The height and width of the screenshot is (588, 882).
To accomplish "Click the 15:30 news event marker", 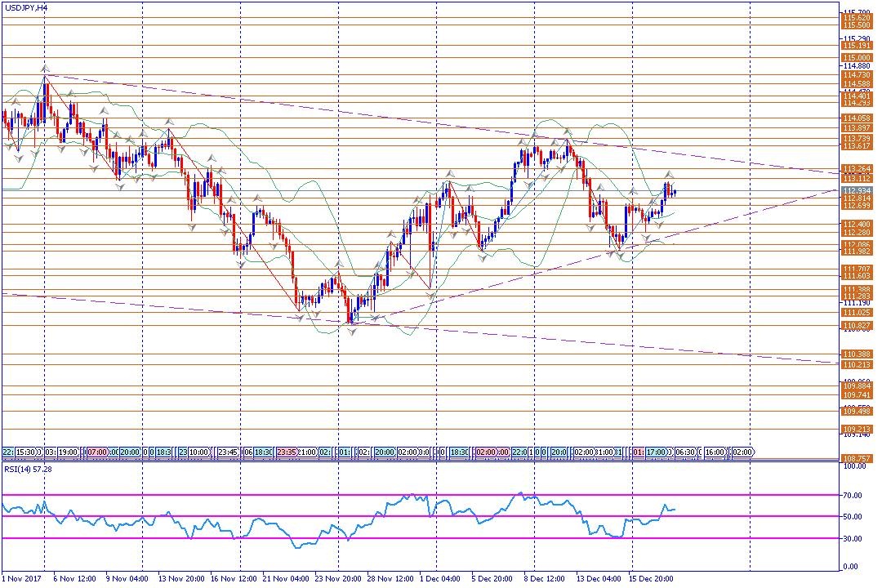I will pos(26,452).
